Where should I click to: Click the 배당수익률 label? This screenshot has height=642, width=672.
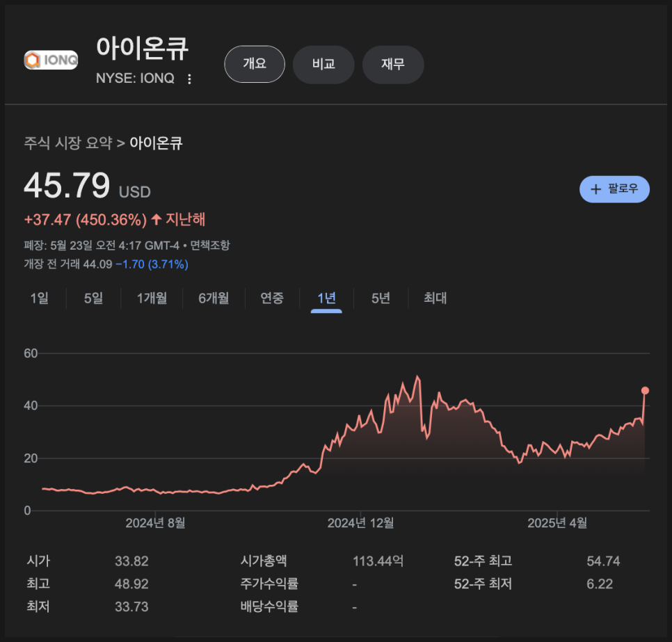[x=269, y=606]
